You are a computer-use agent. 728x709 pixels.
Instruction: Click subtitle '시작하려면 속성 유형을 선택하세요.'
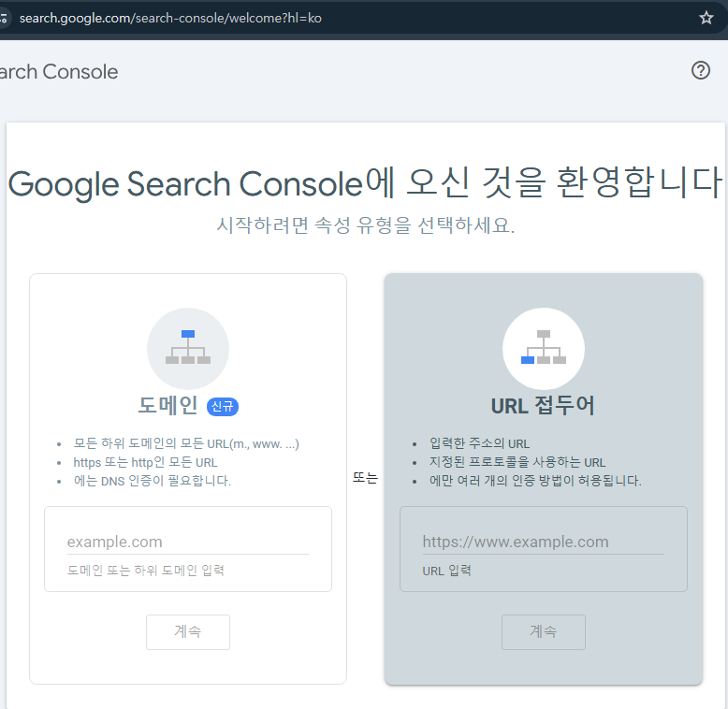pyautogui.click(x=365, y=225)
